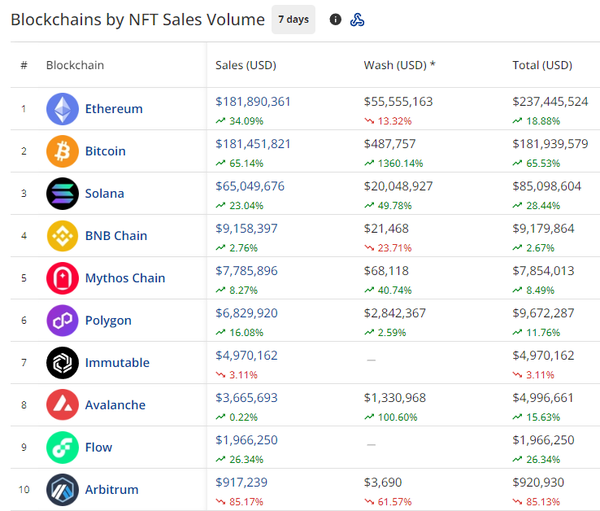600x511 pixels.
Task: Click the Solana logo icon
Action: click(62, 193)
